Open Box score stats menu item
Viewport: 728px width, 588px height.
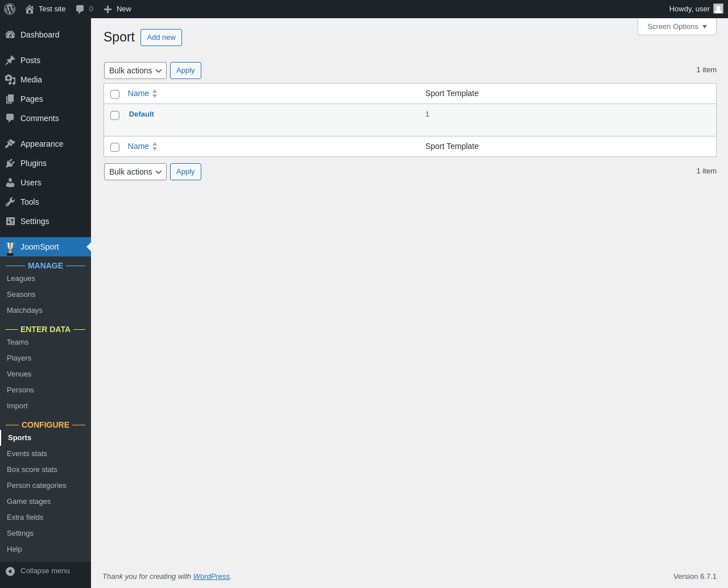pyautogui.click(x=32, y=470)
